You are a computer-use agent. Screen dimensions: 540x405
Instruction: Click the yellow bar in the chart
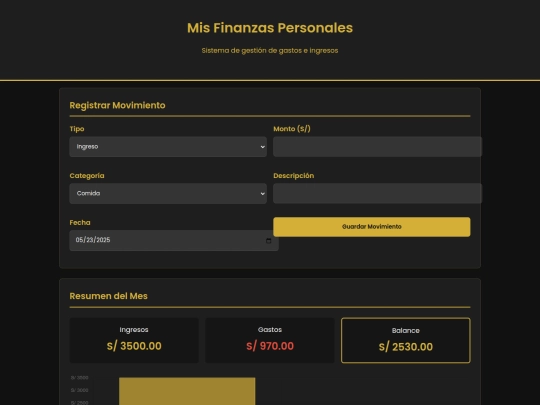click(187, 391)
